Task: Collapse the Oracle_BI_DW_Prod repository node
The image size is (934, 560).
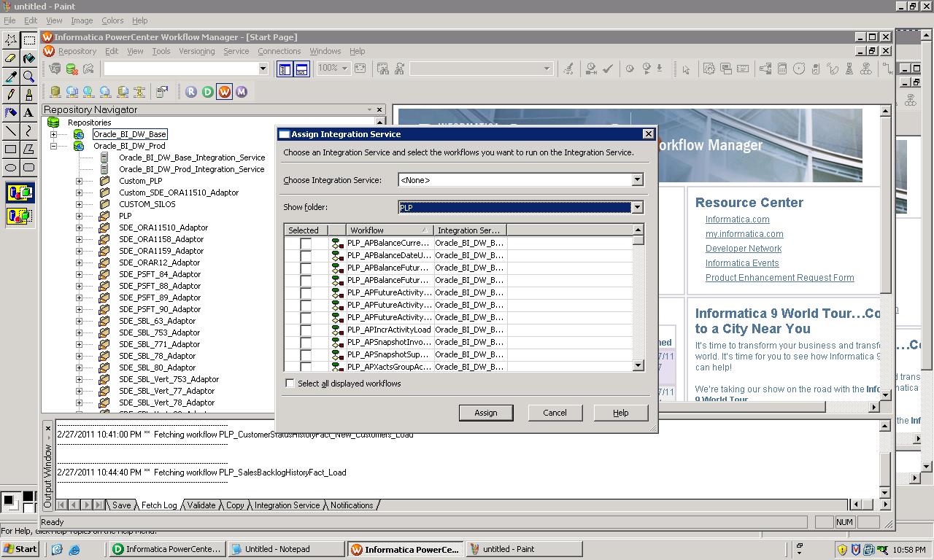Action: 53,146
